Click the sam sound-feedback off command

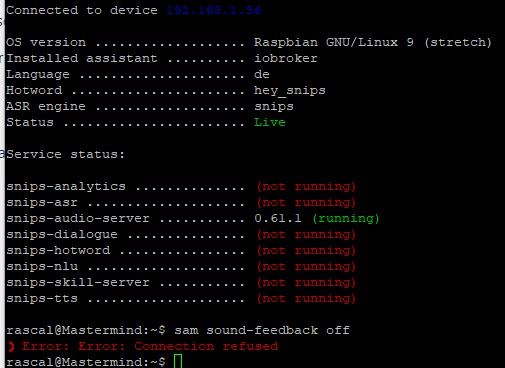(x=262, y=330)
